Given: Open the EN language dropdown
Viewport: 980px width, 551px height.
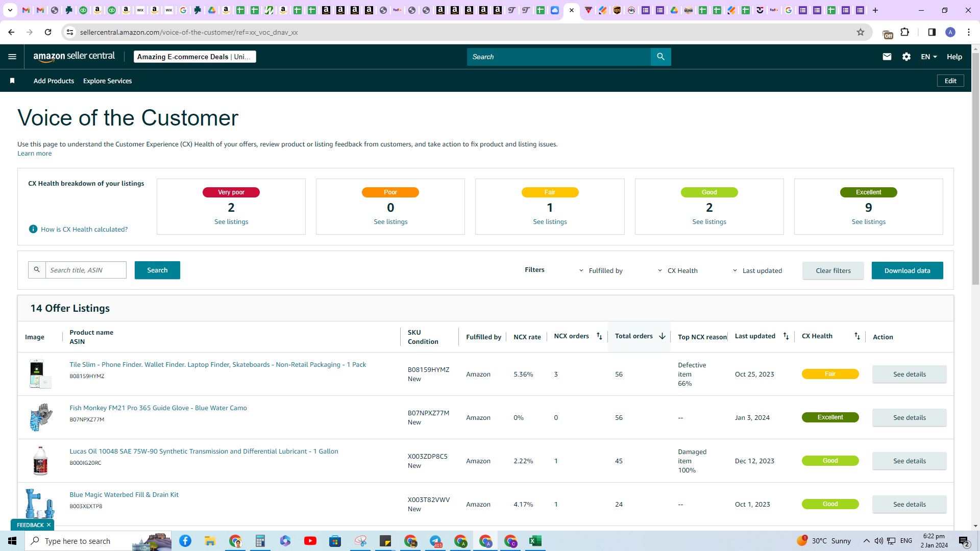Looking at the screenshot, I should point(929,57).
